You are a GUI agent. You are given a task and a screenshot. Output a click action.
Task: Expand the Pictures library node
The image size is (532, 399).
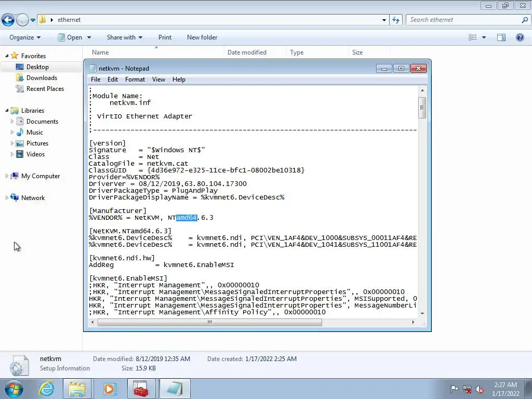pos(12,143)
